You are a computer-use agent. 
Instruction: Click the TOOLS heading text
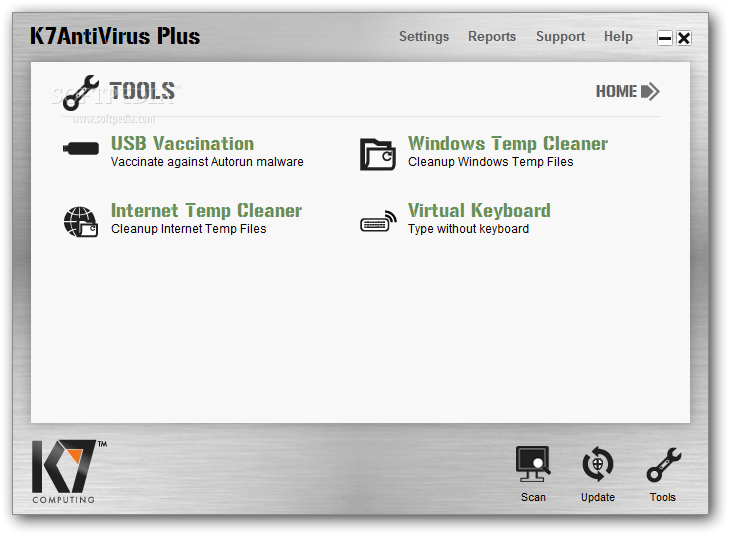click(x=142, y=91)
